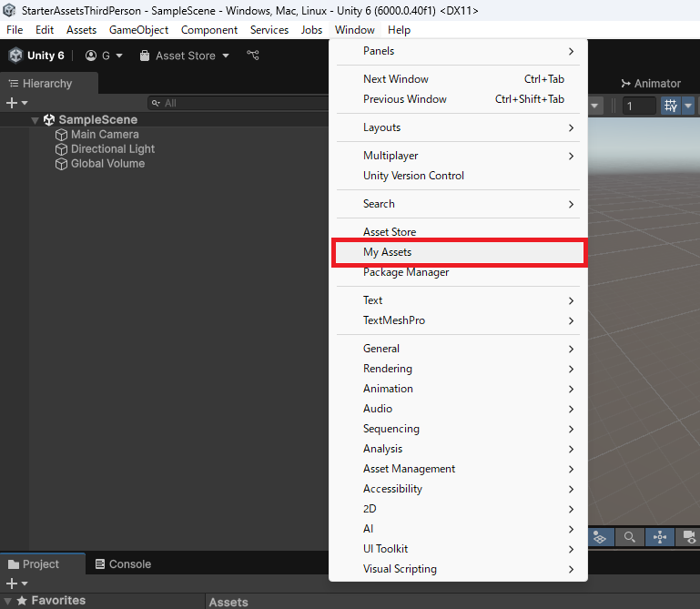Image resolution: width=700 pixels, height=609 pixels.
Task: Click Global Volume cube icon
Action: tap(61, 164)
